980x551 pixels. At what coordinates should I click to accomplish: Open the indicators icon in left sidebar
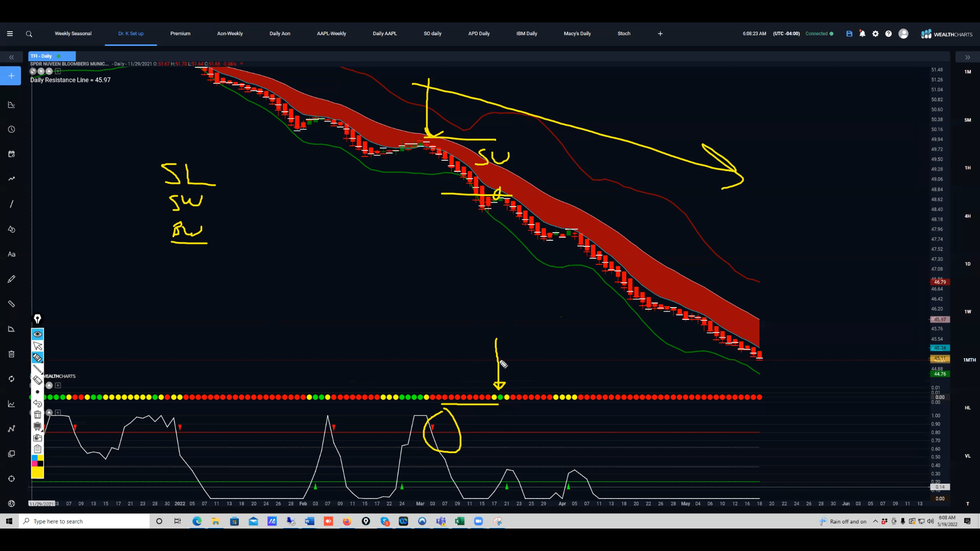[x=11, y=105]
